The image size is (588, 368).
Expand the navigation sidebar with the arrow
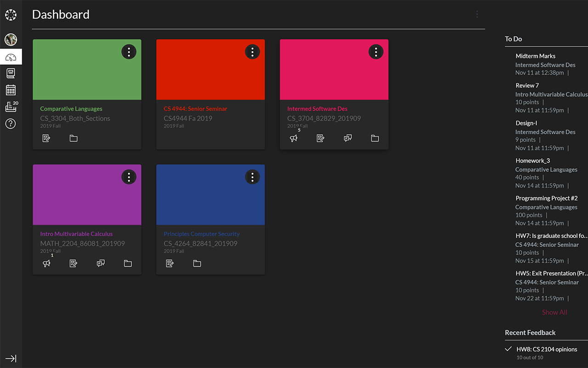coord(11,358)
